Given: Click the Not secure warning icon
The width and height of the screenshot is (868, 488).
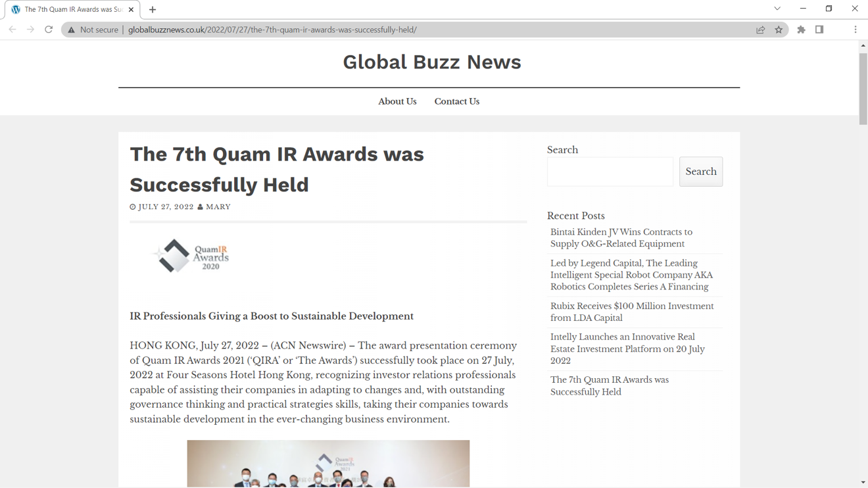Looking at the screenshot, I should [x=72, y=30].
